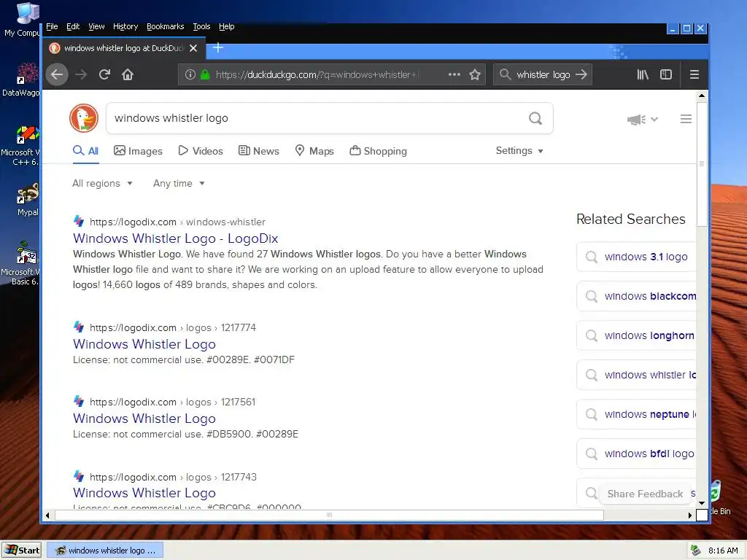The height and width of the screenshot is (560, 747).
Task: Switch to Images results tab
Action: [138, 151]
